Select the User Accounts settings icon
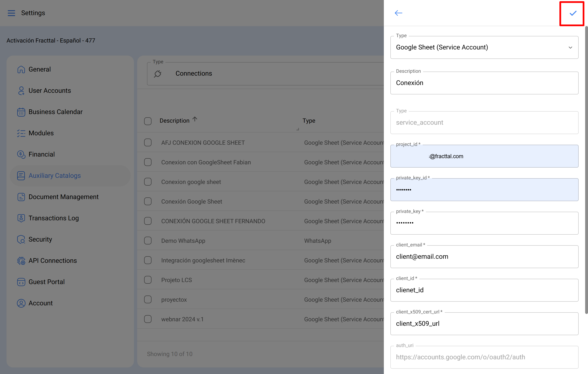 click(x=21, y=91)
